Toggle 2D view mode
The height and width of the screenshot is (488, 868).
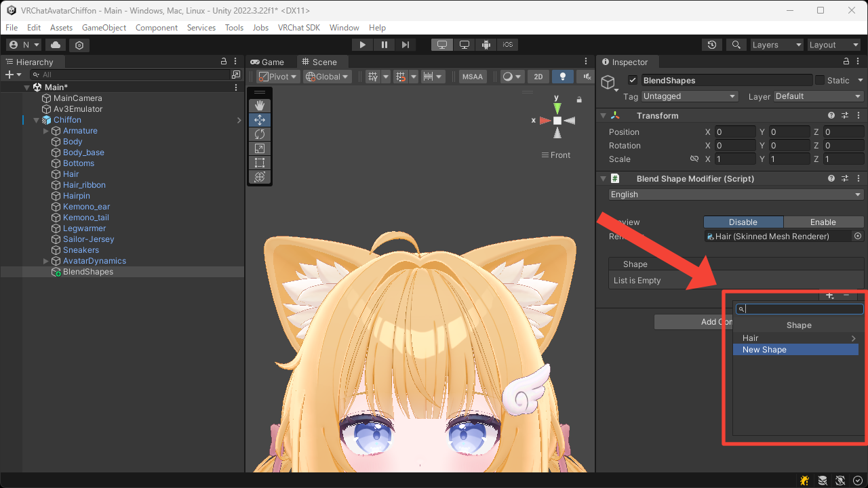538,77
